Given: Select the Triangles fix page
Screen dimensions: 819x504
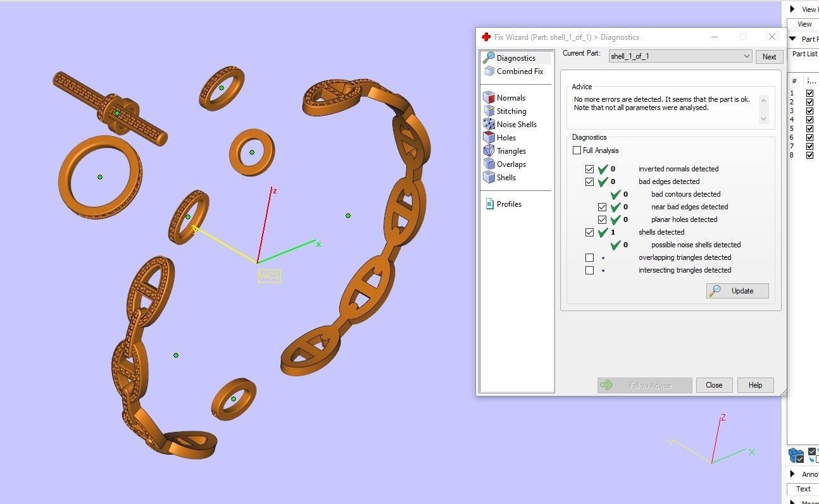Looking at the screenshot, I should tap(511, 151).
